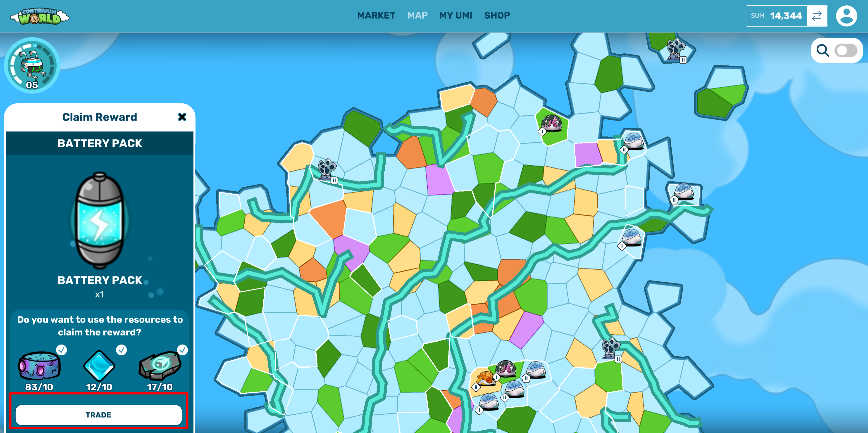This screenshot has width=868, height=433.
Task: Click checkmark above 83/10 resource
Action: click(61, 350)
